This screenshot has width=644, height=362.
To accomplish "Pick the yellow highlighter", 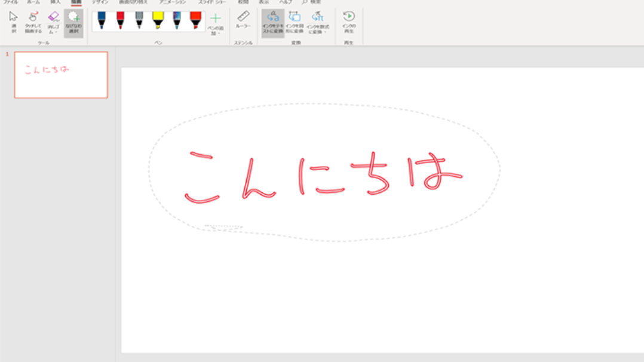I will coord(158,20).
